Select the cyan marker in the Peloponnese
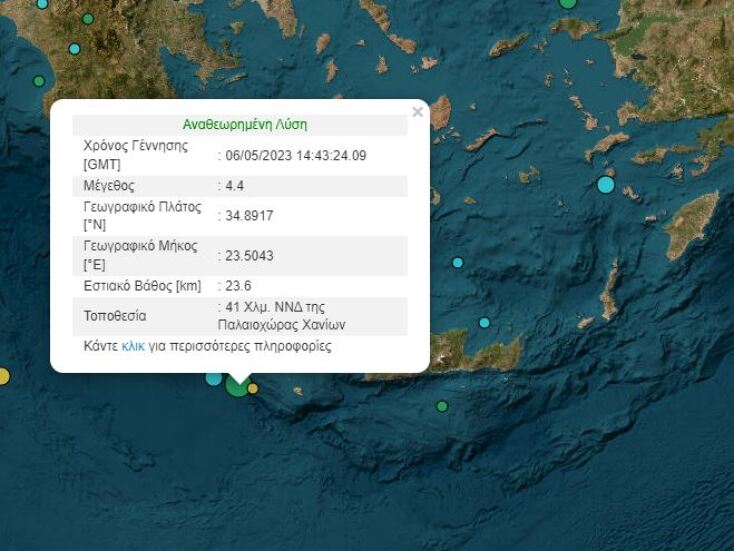Viewport: 734px width, 551px height. [74, 49]
